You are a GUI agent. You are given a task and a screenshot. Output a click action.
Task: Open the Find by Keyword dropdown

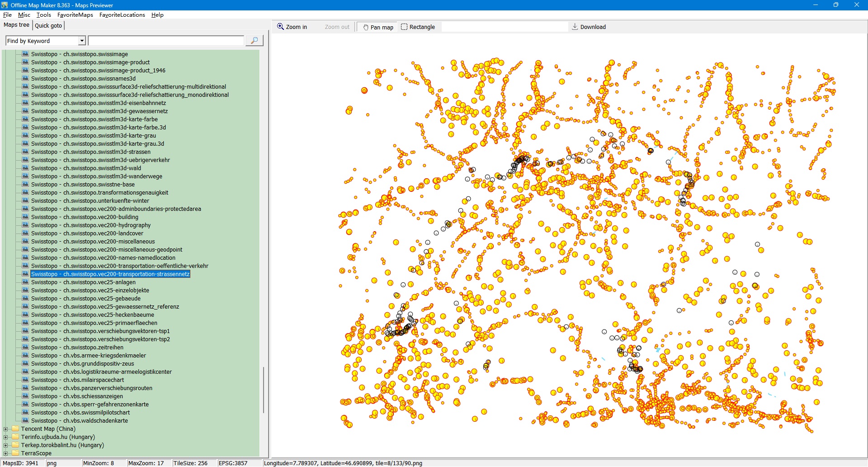(x=82, y=41)
